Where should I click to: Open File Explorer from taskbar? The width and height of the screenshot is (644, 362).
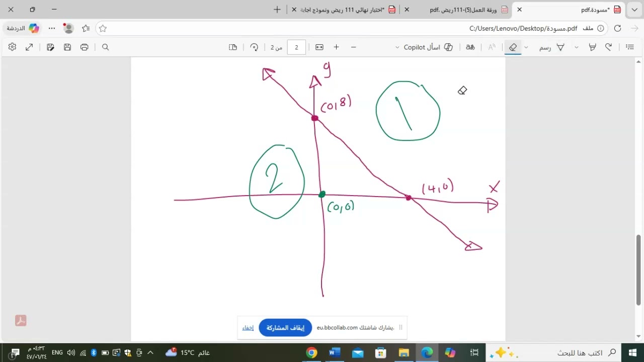pos(404,353)
